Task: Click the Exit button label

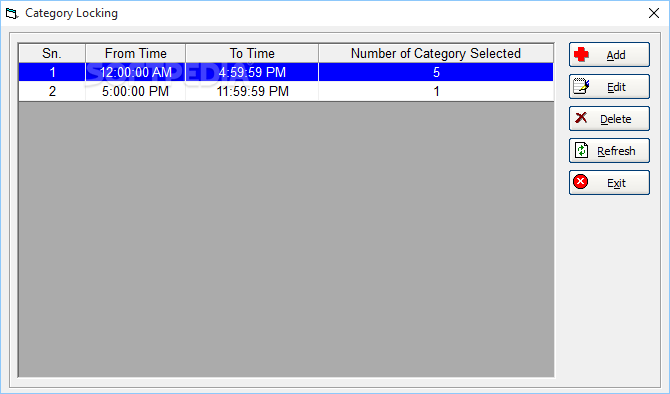Action: coord(616,183)
